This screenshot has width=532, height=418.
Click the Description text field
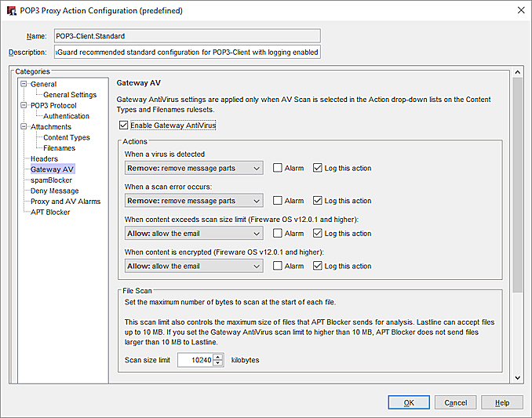click(187, 53)
